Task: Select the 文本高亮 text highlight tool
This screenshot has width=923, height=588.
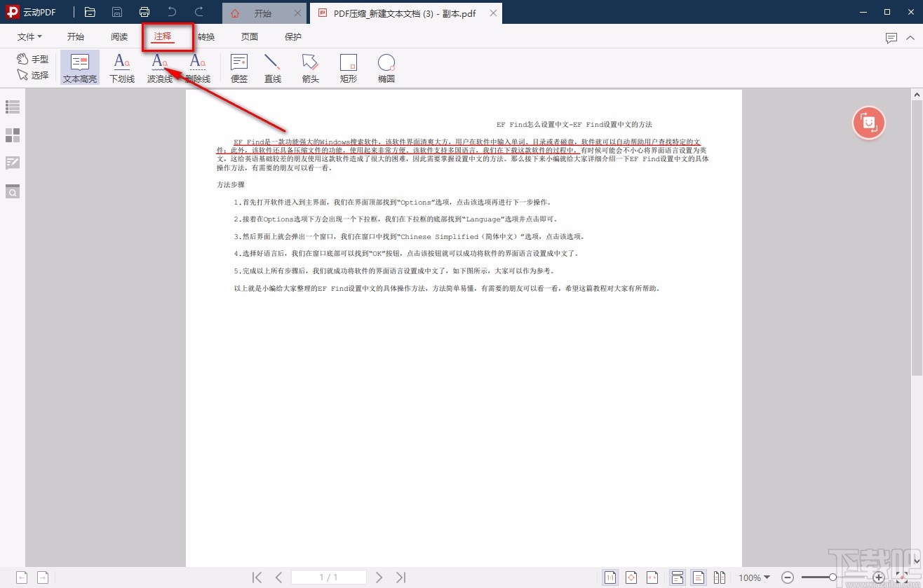Action: coord(79,67)
